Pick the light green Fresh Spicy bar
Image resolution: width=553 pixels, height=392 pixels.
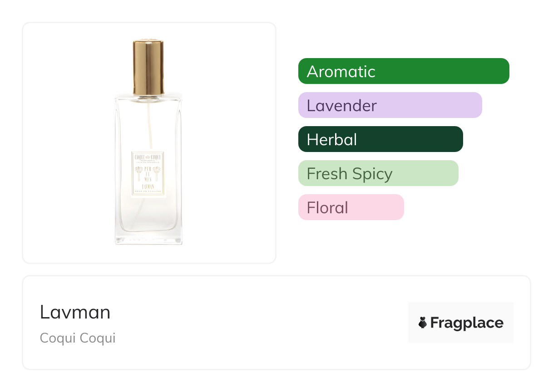coord(378,173)
